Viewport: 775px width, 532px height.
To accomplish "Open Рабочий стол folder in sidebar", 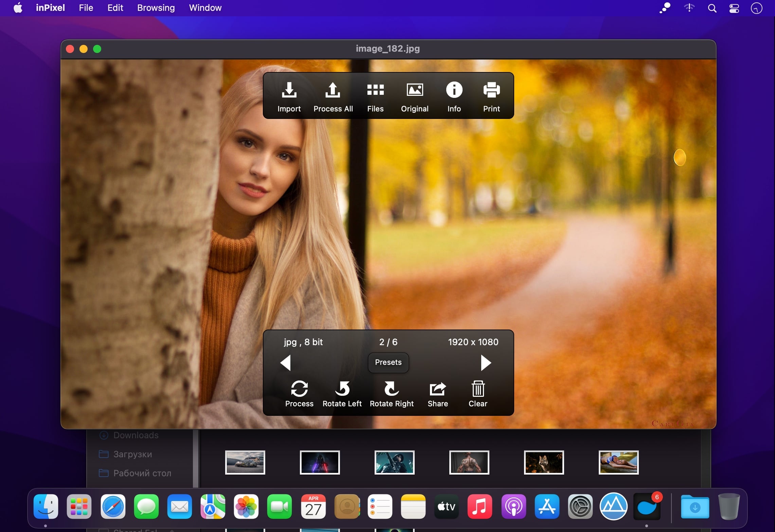I will 135,473.
